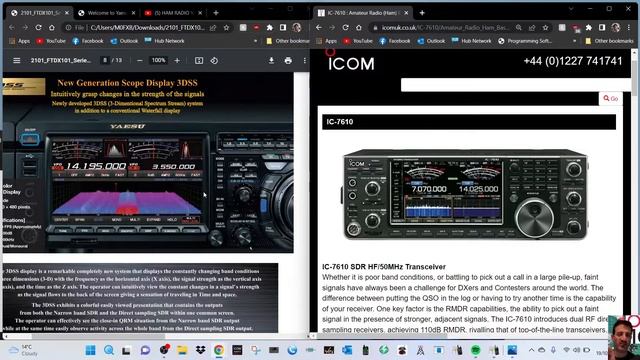Open Hub Network bookmark in left window
Screen dimensions: 640x360
164,41
